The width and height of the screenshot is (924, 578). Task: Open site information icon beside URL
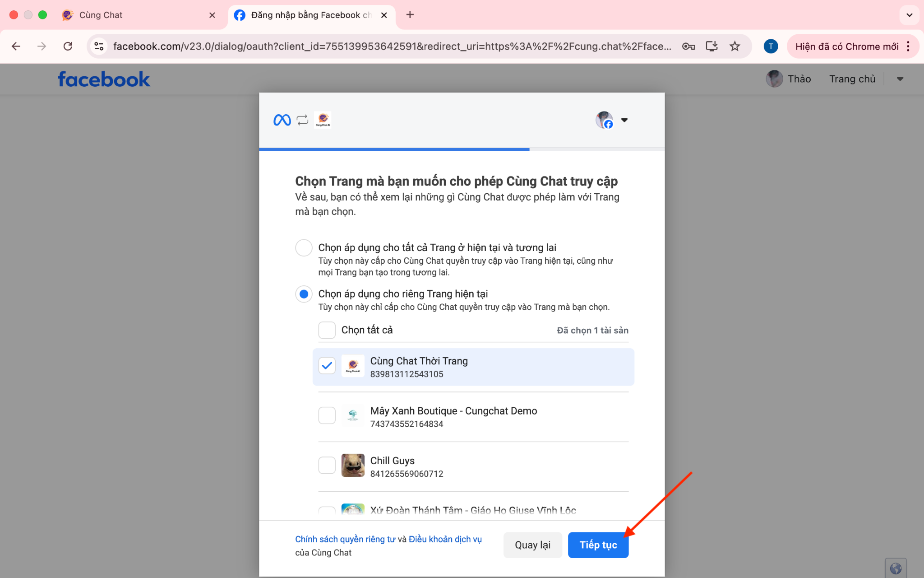[99, 46]
